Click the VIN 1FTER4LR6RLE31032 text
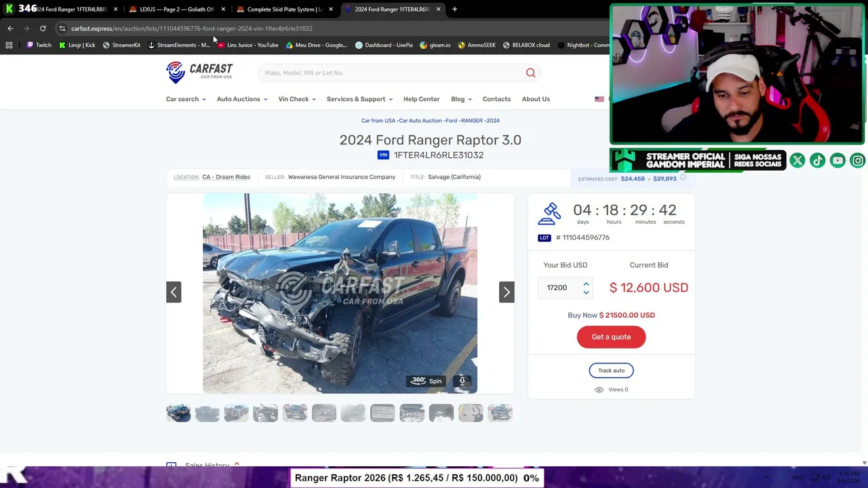This screenshot has width=868, height=488. coord(439,155)
